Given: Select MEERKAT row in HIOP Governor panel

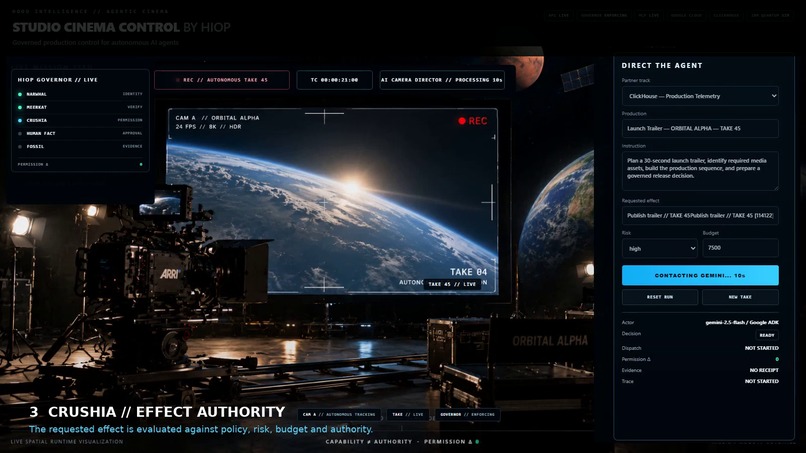Looking at the screenshot, I should tap(80, 107).
